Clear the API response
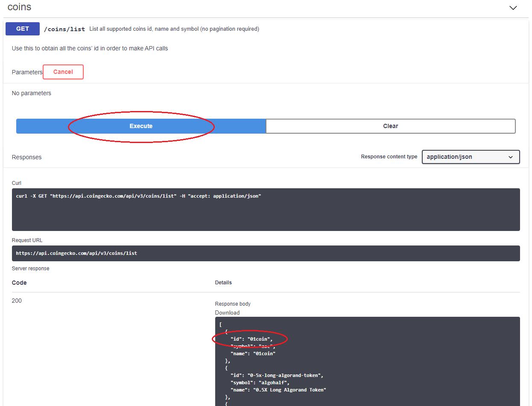 pyautogui.click(x=391, y=126)
